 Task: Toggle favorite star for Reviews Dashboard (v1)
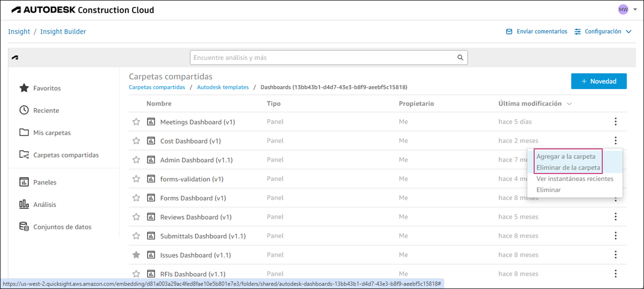coord(136,217)
